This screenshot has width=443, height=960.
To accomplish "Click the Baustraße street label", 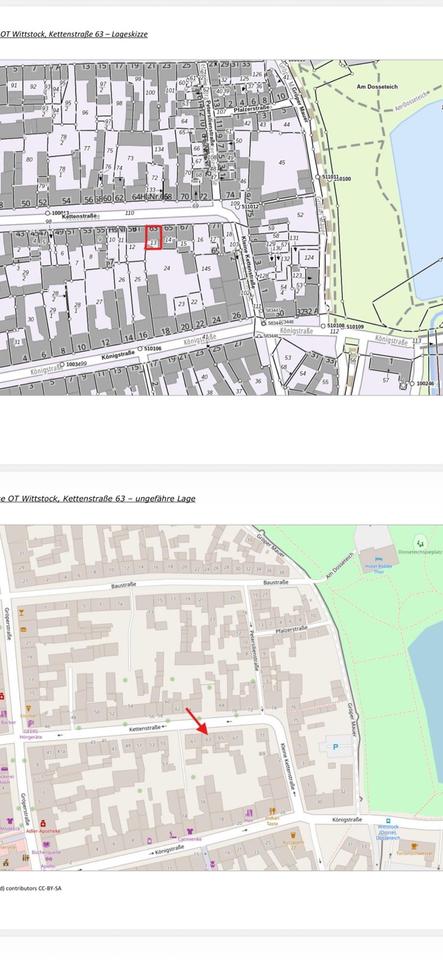I will (123, 585).
